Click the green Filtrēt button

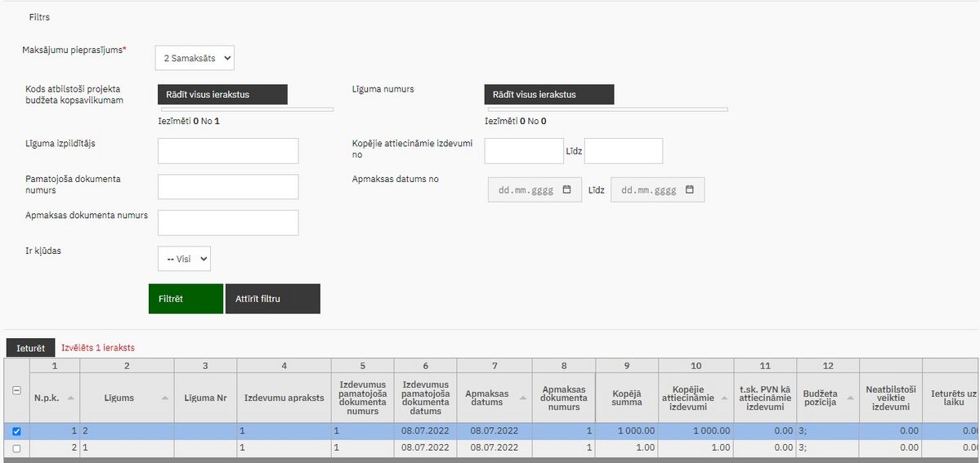tap(186, 299)
